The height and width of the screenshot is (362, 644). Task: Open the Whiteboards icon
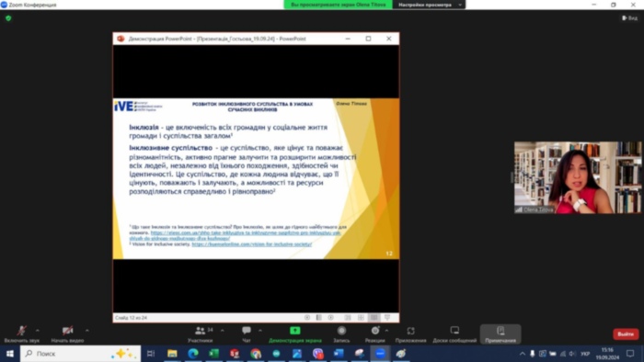454,331
